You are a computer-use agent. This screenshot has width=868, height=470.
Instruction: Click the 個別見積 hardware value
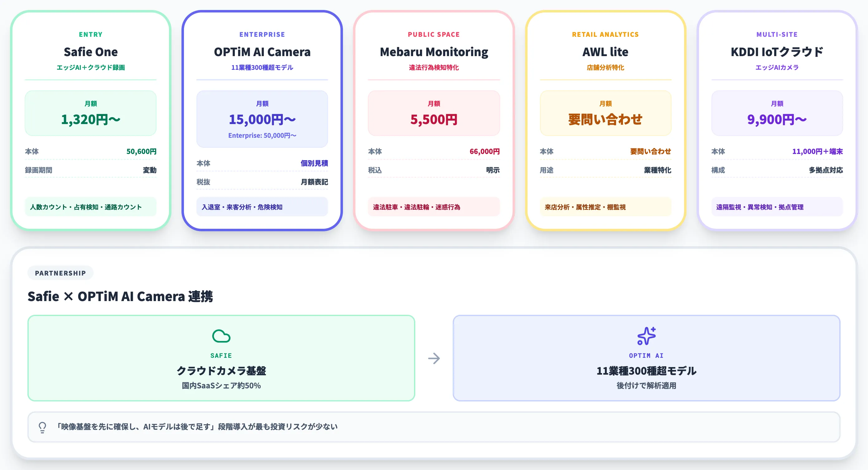click(314, 163)
